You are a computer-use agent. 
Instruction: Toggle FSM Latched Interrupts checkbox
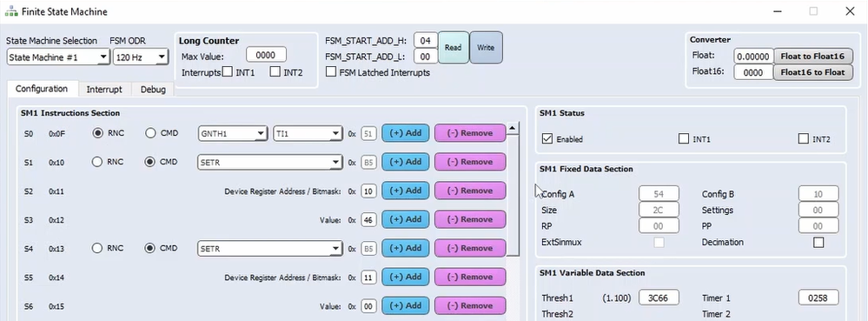[x=331, y=72]
